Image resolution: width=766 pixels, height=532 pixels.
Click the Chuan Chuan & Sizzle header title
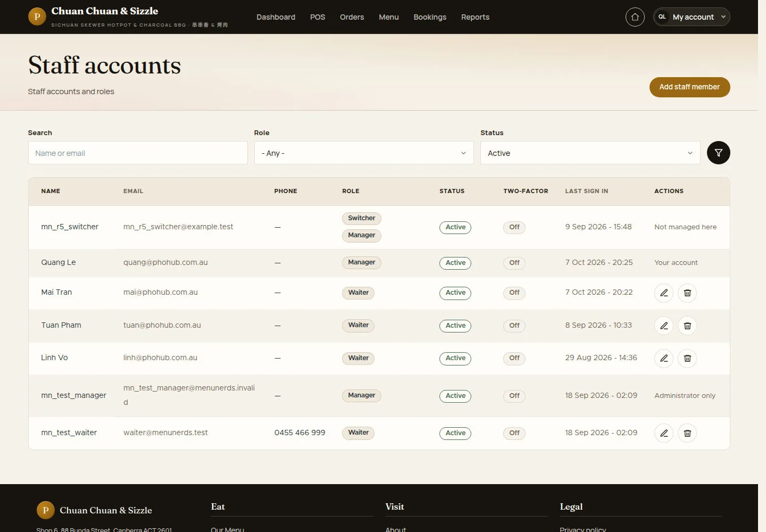[x=105, y=11]
